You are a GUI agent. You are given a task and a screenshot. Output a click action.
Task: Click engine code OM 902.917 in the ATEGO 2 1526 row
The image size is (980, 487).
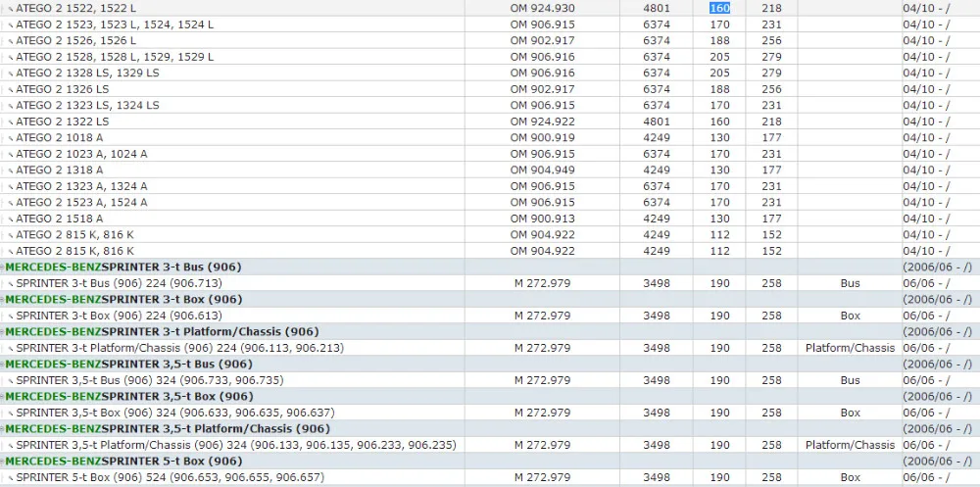click(543, 40)
